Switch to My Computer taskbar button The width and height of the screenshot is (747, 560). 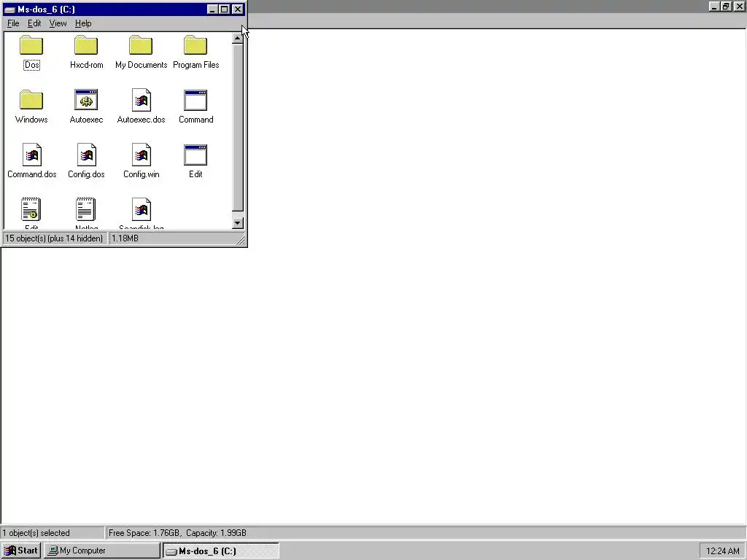(102, 551)
